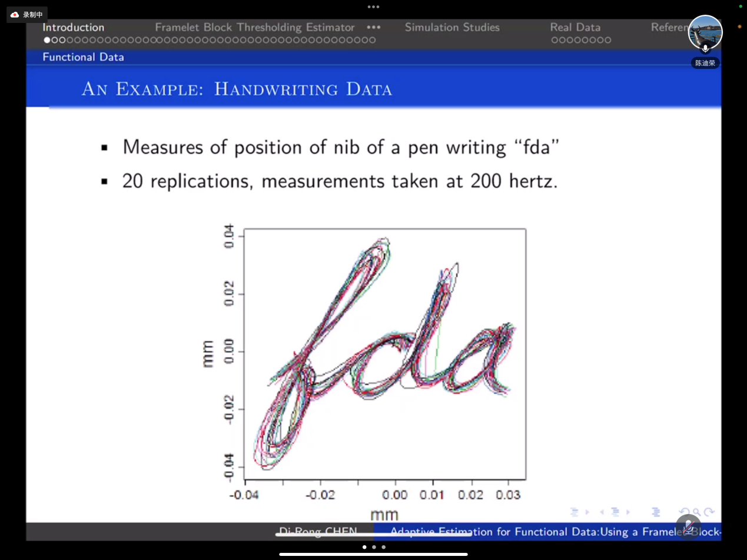Viewport: 747px width, 560px height.
Task: Go to Framelet Block Thresholding Estimator section
Action: pyautogui.click(x=254, y=27)
